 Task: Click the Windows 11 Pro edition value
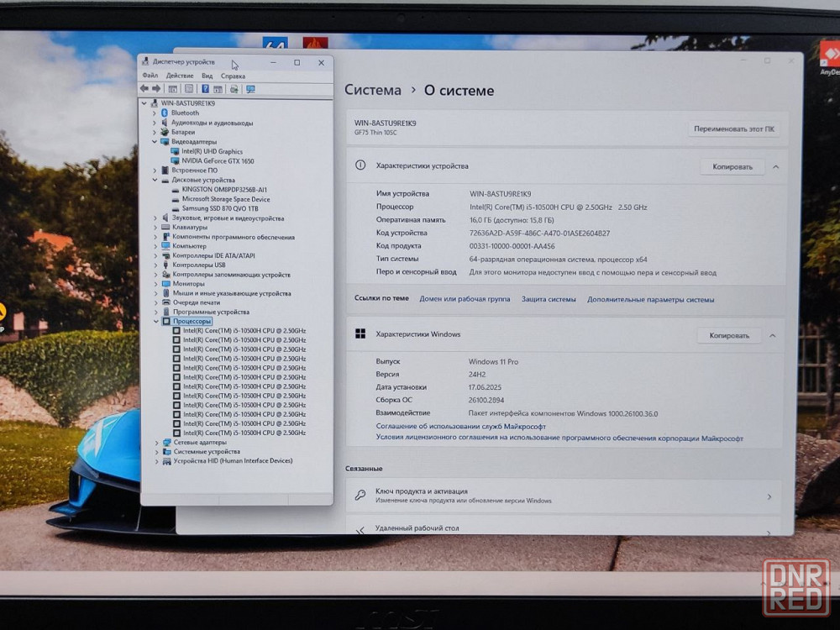pyautogui.click(x=493, y=361)
